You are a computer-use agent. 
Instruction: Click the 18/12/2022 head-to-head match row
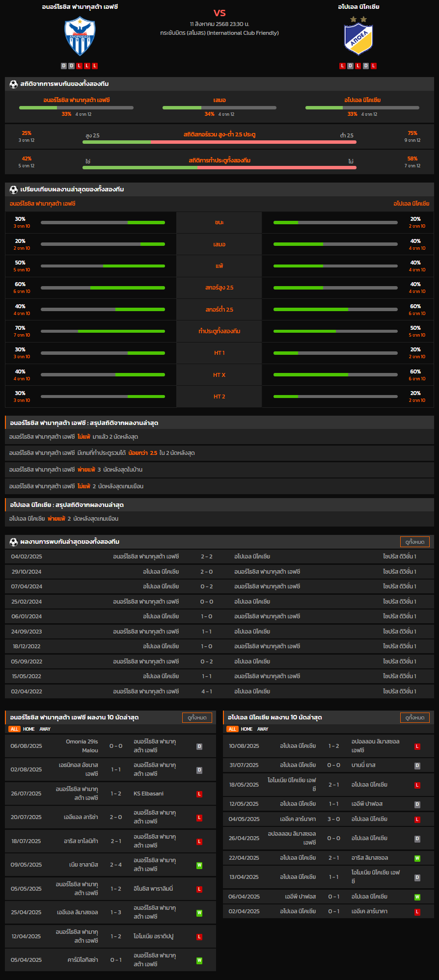(x=219, y=646)
